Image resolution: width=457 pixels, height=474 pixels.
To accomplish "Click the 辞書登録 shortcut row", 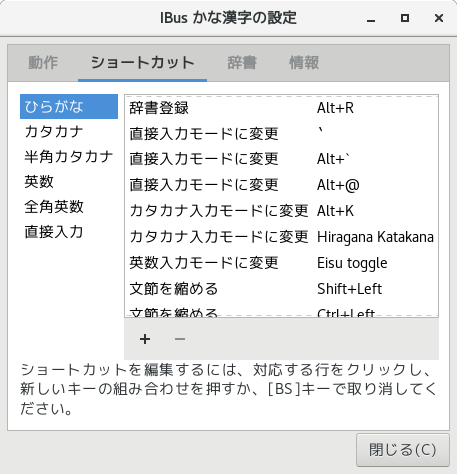I will (282, 108).
